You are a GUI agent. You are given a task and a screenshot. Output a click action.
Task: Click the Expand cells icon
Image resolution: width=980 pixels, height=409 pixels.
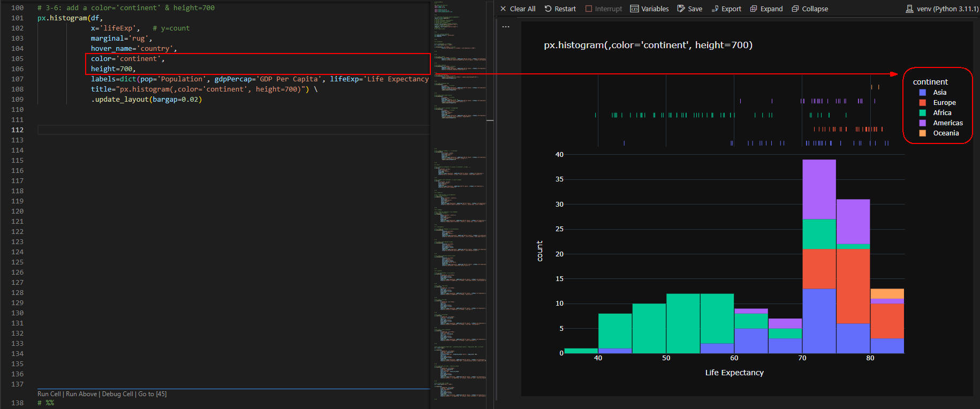[754, 9]
